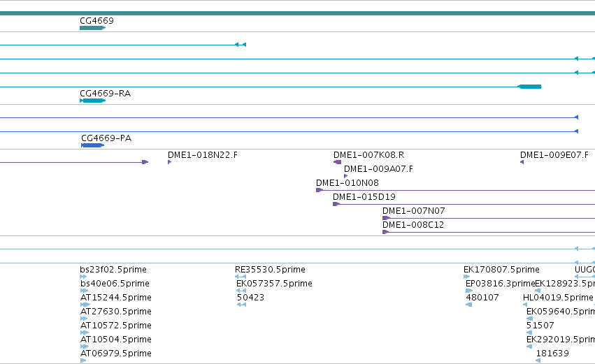Select the CG4669-PA protein glyph
This screenshot has width=595, height=364.
[92, 145]
